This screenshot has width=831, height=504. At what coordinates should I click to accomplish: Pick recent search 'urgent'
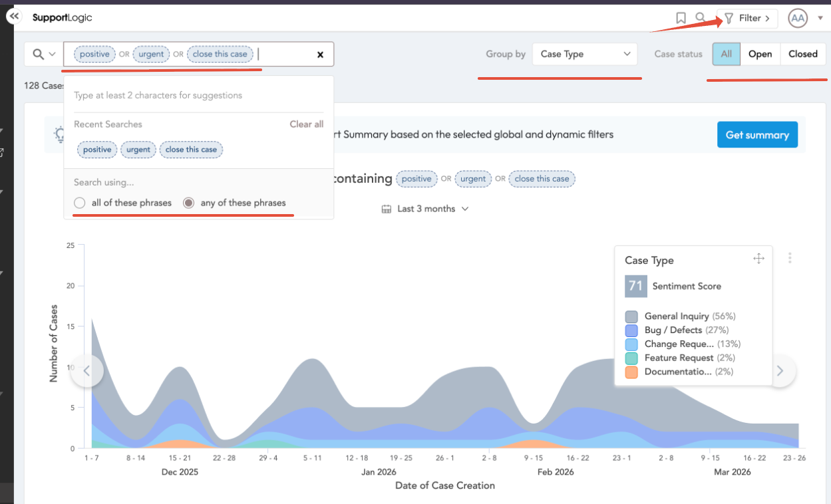coord(138,150)
